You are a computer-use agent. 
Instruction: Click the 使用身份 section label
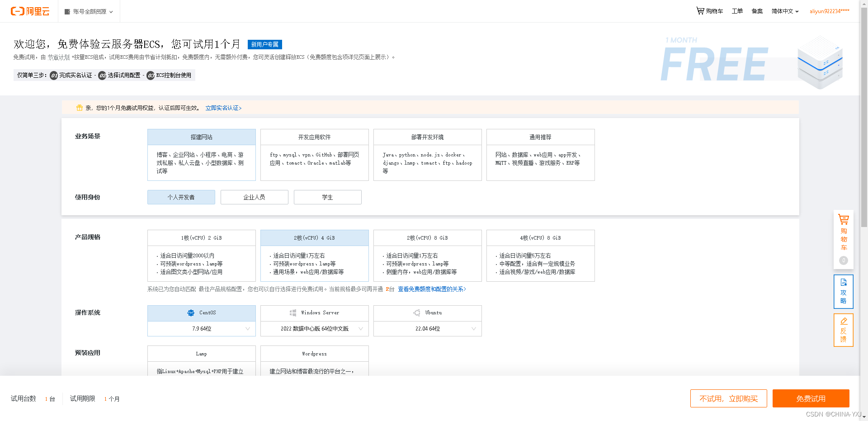pyautogui.click(x=88, y=197)
